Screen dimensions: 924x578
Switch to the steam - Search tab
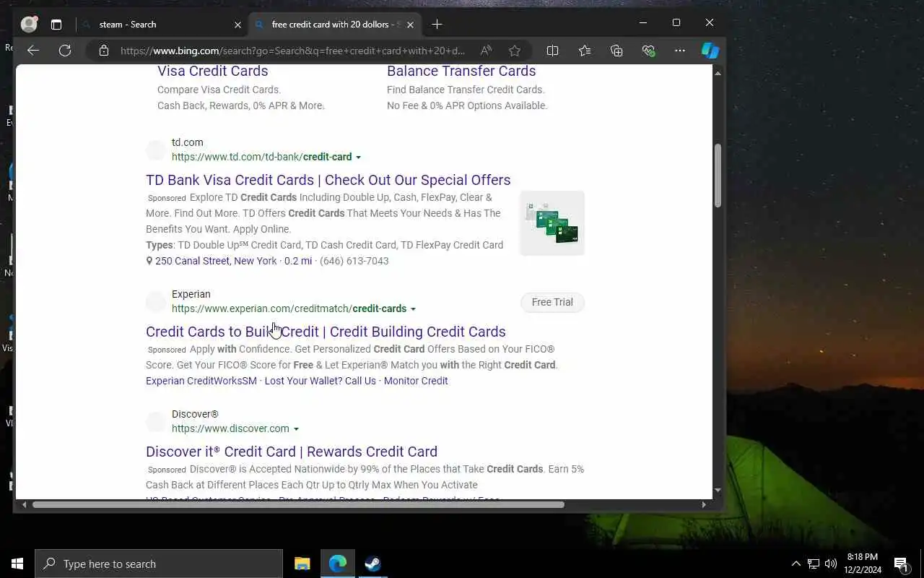click(x=162, y=25)
